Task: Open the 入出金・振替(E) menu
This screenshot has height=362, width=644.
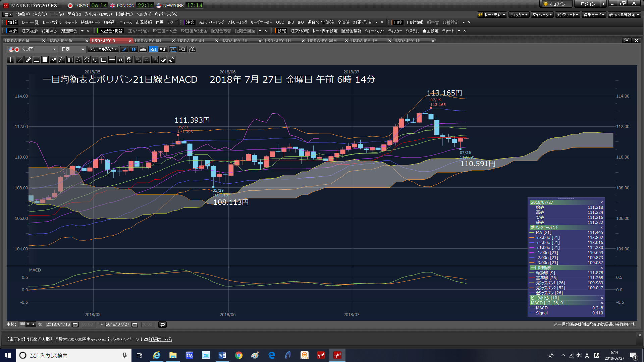Action: tap(98, 14)
